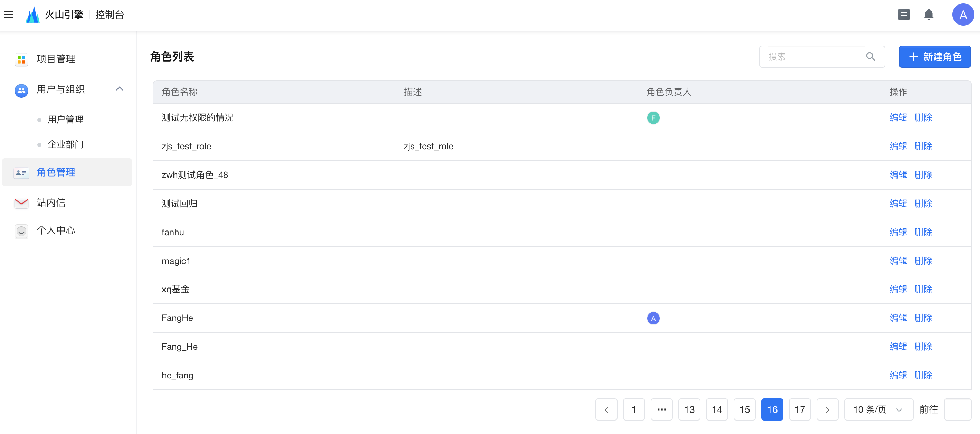980x434 pixels.
Task: Go to page 15
Action: click(745, 409)
